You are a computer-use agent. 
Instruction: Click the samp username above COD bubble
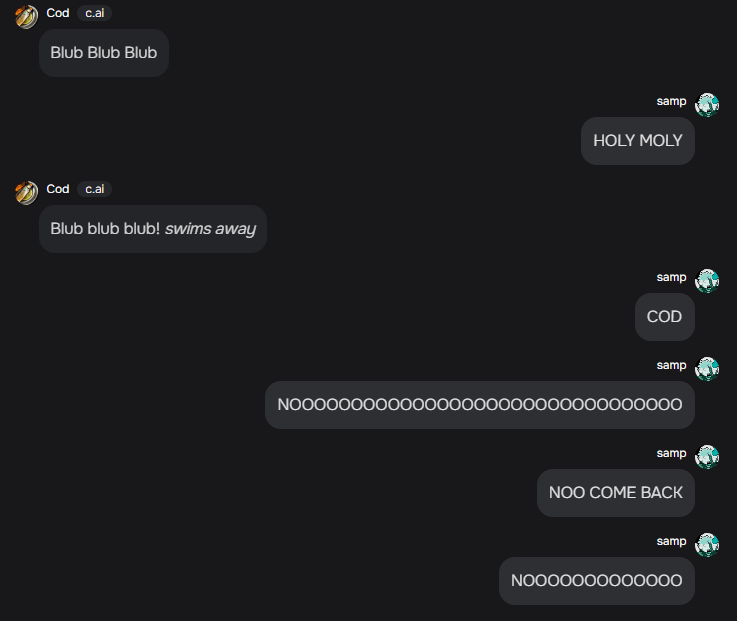point(671,277)
